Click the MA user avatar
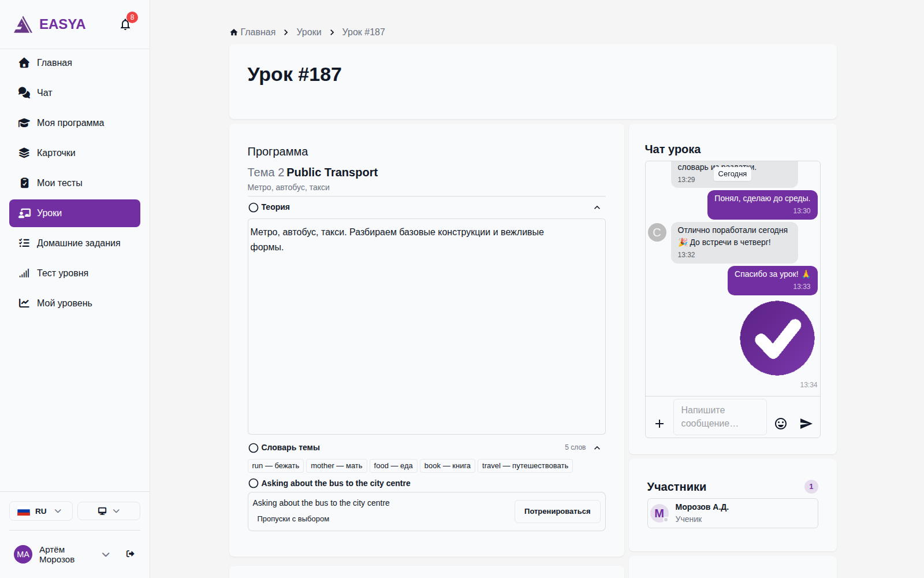 click(23, 554)
